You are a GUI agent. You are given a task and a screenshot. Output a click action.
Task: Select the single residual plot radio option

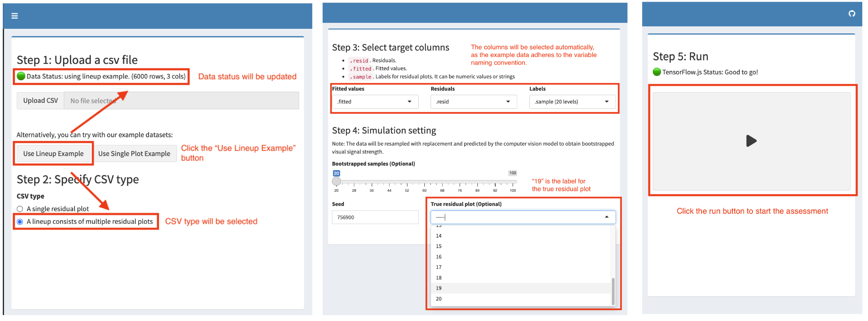[20, 209]
